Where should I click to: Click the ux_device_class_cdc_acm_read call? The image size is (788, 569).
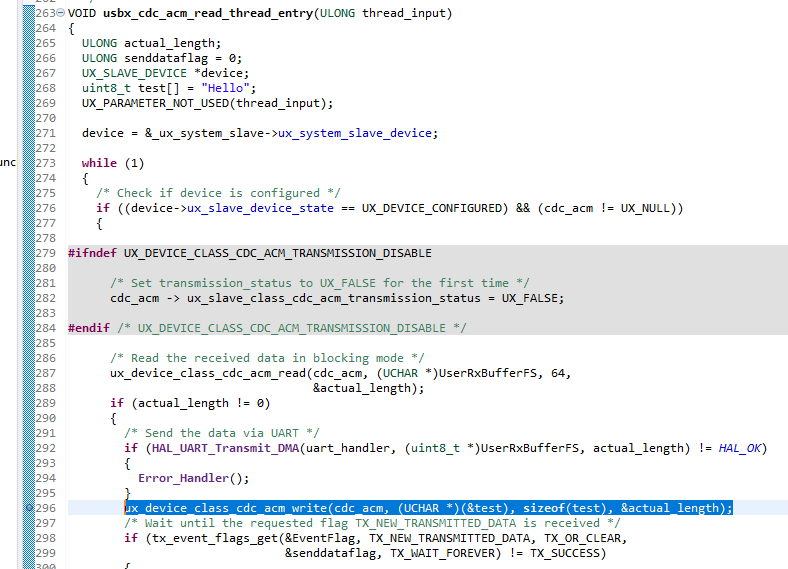point(208,373)
